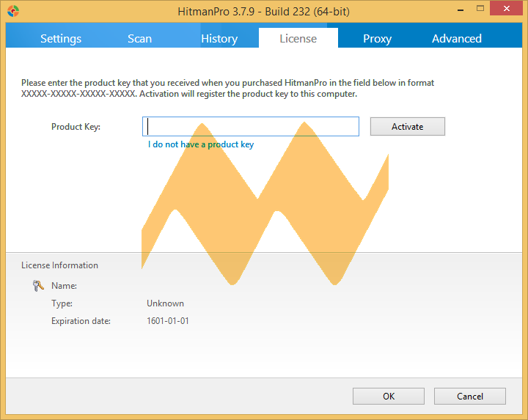Viewport: 528px width, 420px height.
Task: Dismiss dialog with Cancel button
Action: tap(470, 396)
